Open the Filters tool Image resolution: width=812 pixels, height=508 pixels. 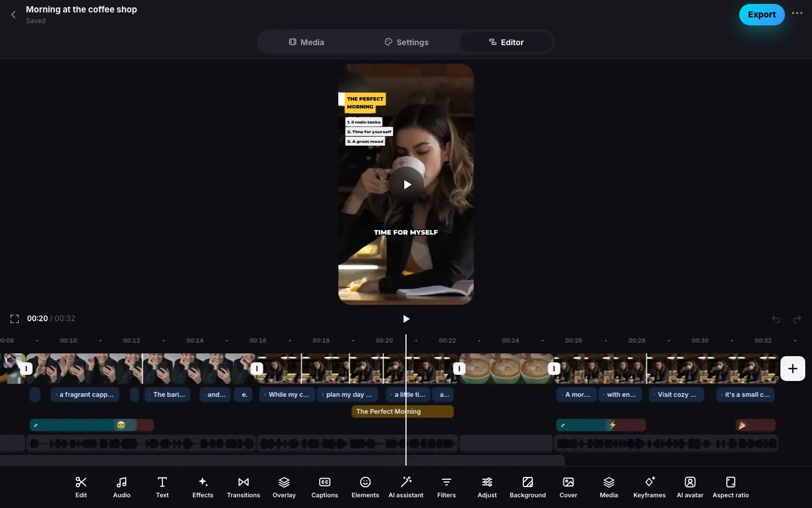pos(447,487)
